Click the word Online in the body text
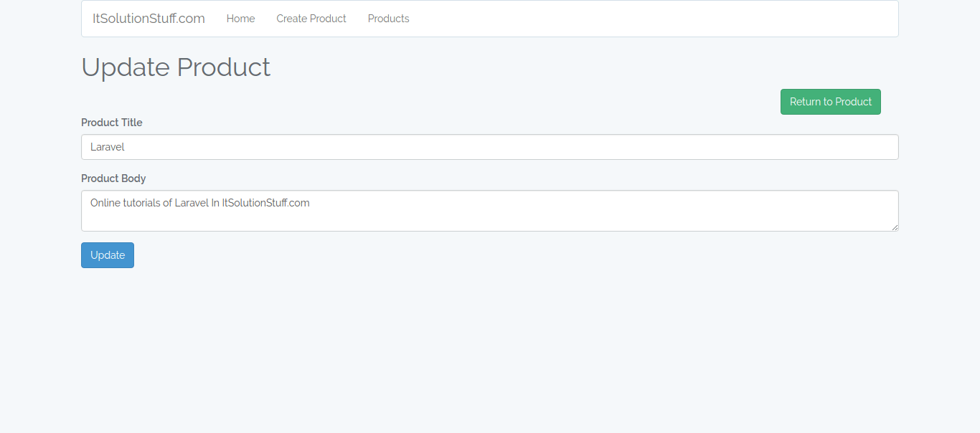Image resolution: width=980 pixels, height=433 pixels. [106, 203]
